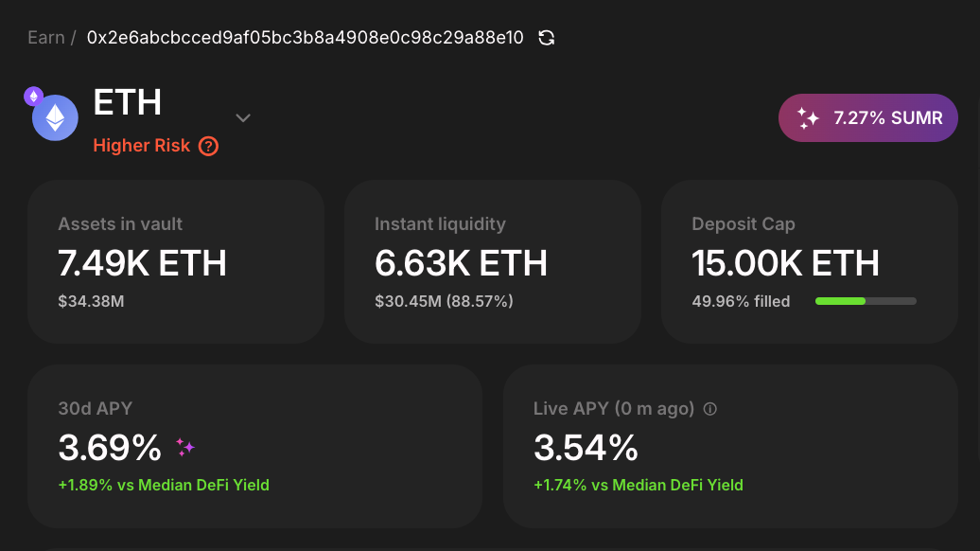Click the Deposit Cap 15.00K ETH value
The image size is (980, 551).
coord(785,263)
